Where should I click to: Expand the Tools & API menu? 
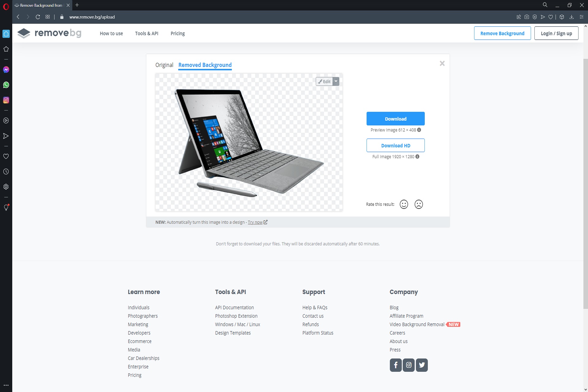click(147, 33)
